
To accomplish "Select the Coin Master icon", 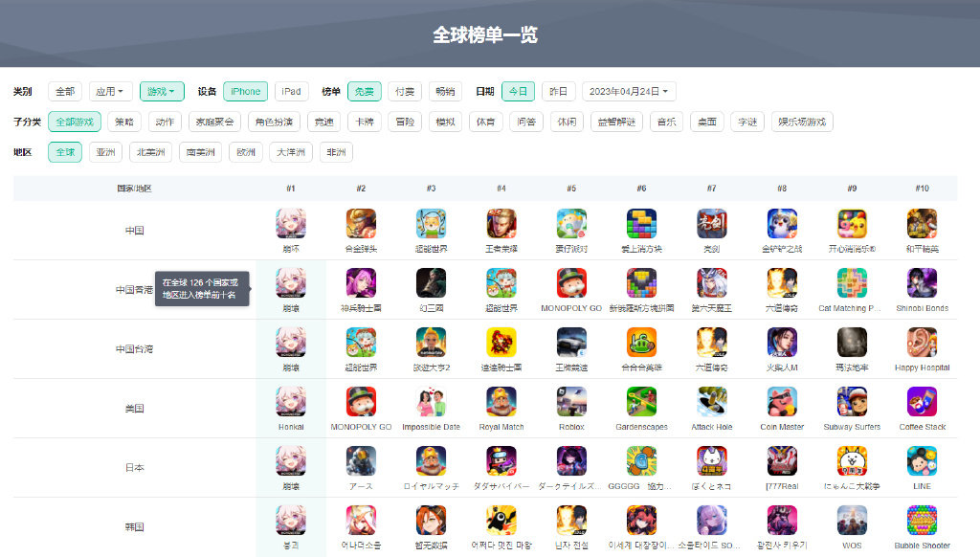I will point(782,401).
